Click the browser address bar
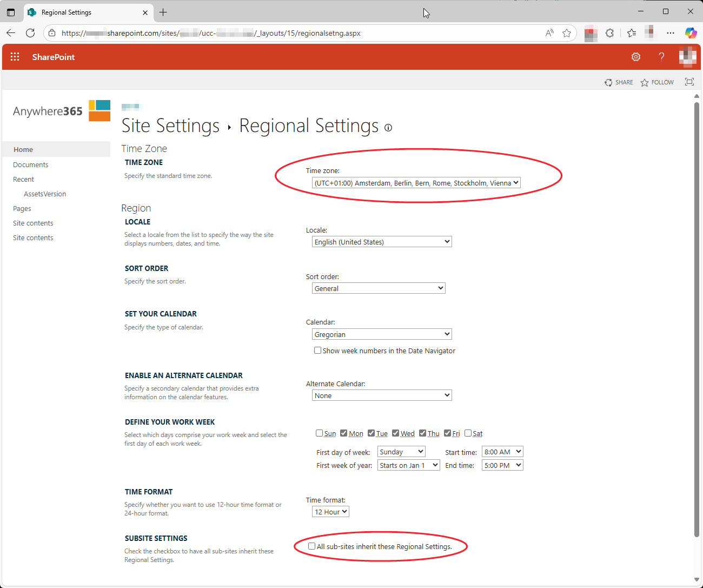The width and height of the screenshot is (703, 588). (x=297, y=33)
